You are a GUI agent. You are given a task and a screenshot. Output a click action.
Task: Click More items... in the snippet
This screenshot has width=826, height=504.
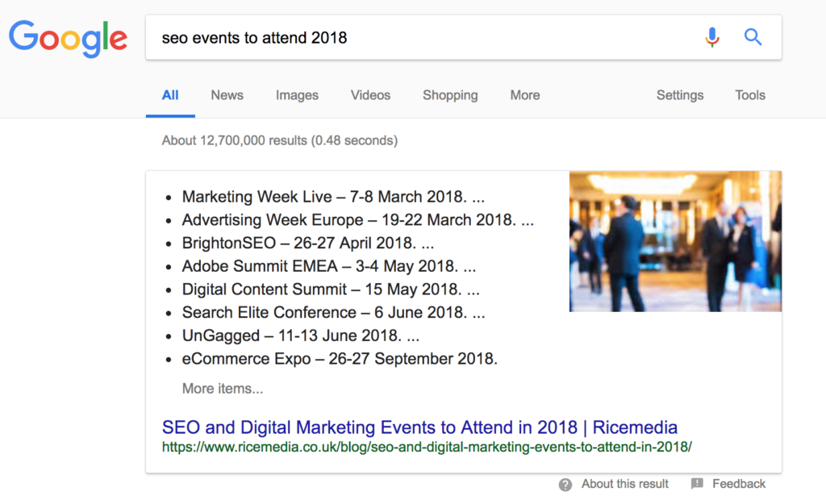(223, 389)
